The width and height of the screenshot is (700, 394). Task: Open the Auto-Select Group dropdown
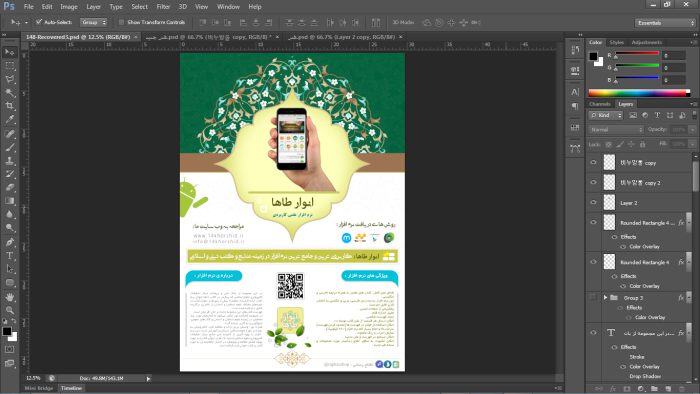pos(93,22)
